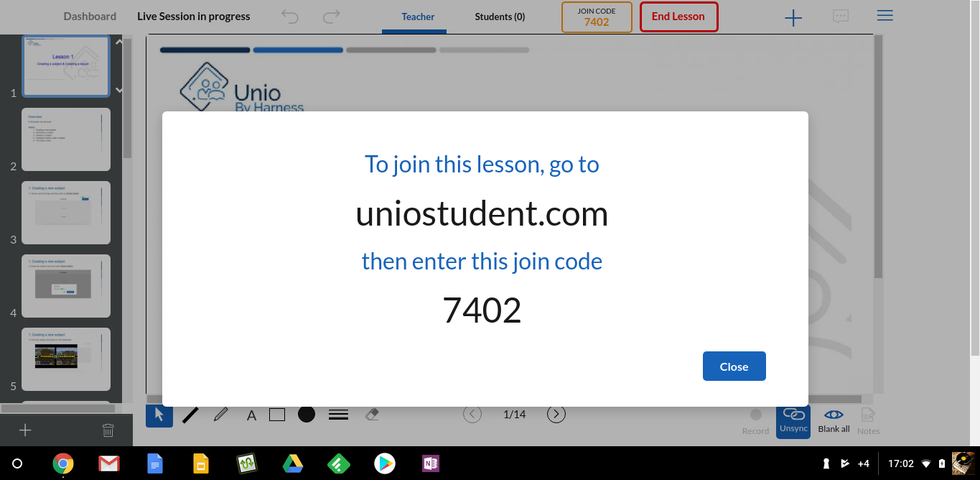980x480 pixels.
Task: Click the plus icon in top bar
Action: pos(793,18)
